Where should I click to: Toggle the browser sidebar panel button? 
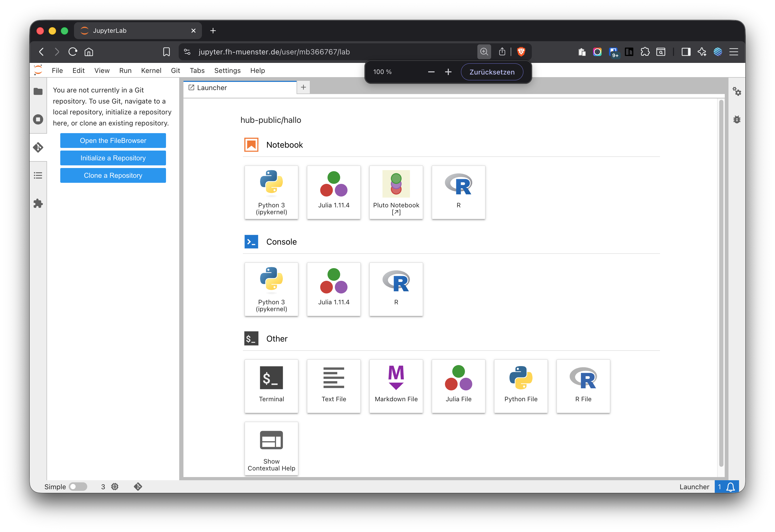686,52
